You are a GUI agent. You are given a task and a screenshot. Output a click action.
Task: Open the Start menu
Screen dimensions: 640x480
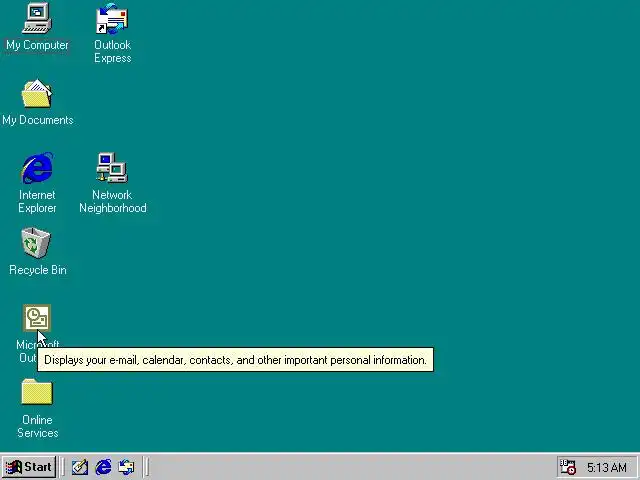(29, 467)
